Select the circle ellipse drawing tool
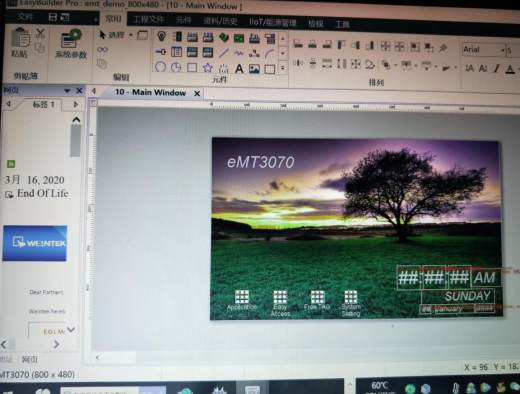This screenshot has height=394, width=520. pyautogui.click(x=160, y=67)
